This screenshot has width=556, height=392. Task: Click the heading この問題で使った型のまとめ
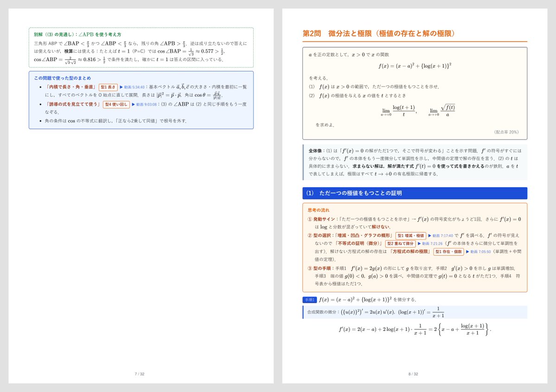point(63,78)
